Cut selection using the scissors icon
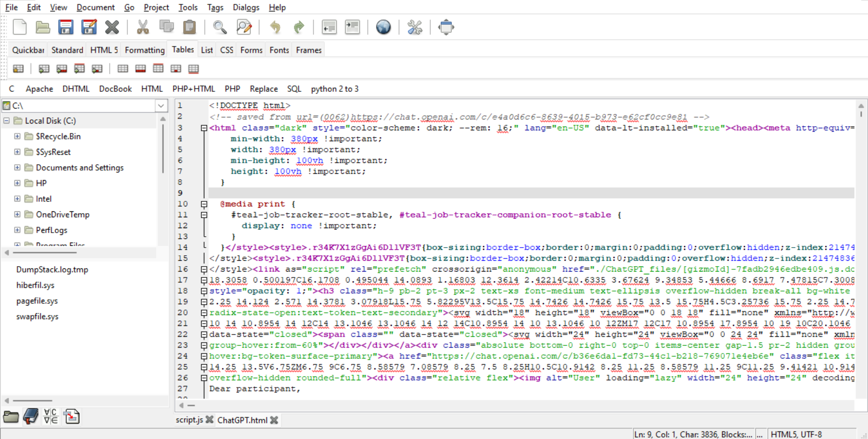The width and height of the screenshot is (868, 439). [143, 27]
